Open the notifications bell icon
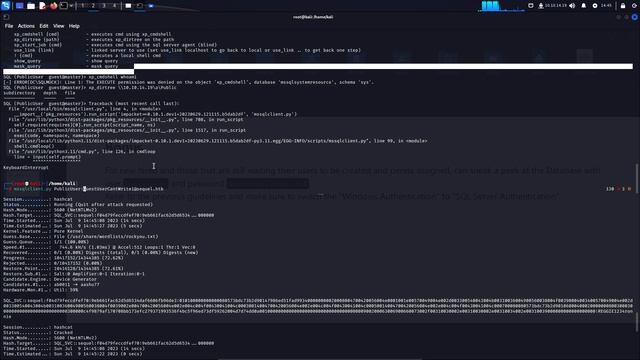The height and width of the screenshot is (360, 640). [x=584, y=6]
